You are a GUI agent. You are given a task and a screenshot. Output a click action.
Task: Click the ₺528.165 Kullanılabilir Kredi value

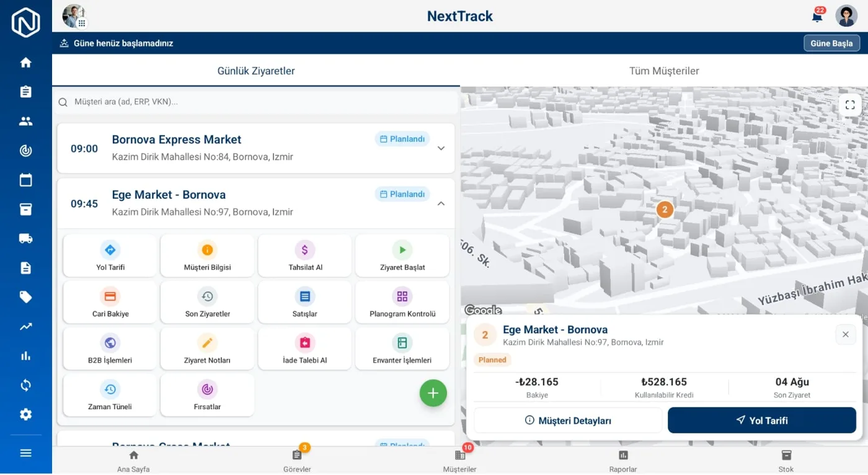pos(664,382)
